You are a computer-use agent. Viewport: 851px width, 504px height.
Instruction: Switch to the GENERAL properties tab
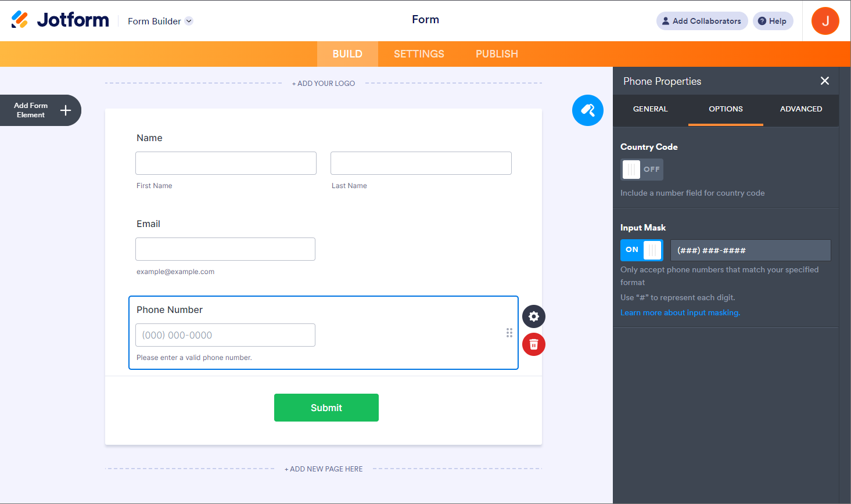(650, 109)
